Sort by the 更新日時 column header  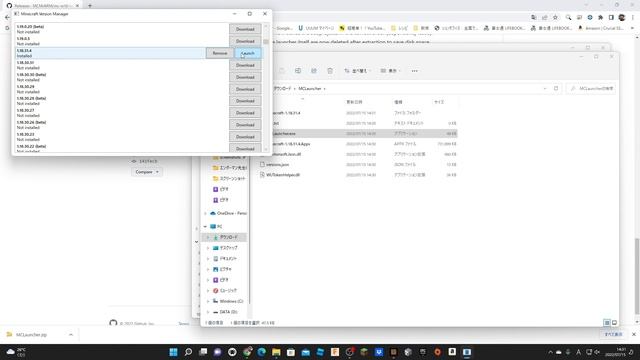(354, 102)
